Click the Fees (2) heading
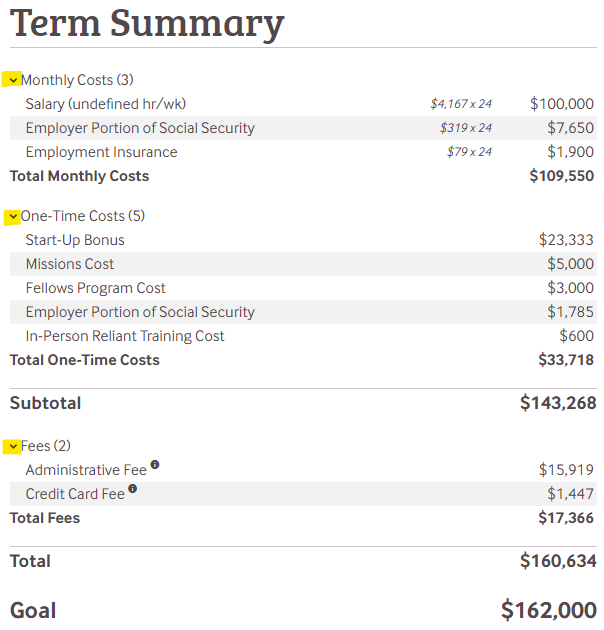 (x=46, y=446)
